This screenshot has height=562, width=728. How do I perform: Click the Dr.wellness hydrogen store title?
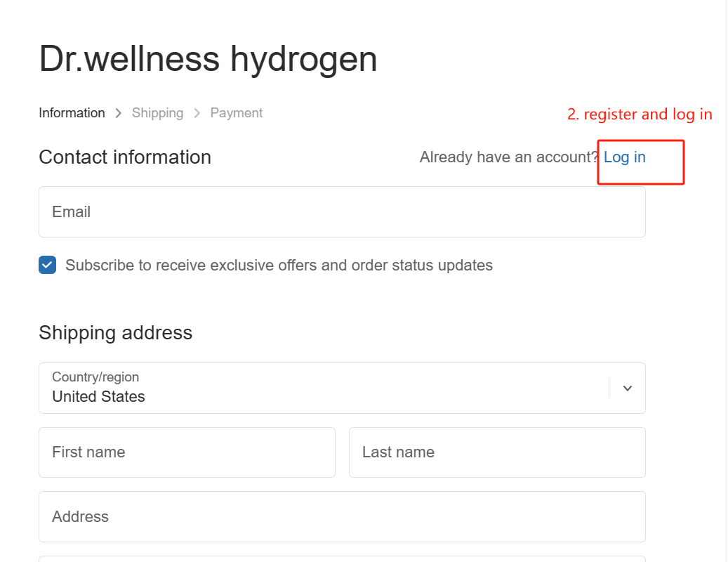pyautogui.click(x=208, y=59)
